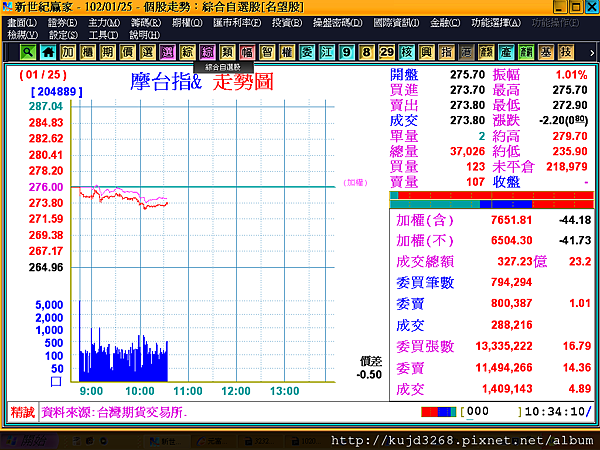Open the 籌碼(R) menu

(146, 23)
